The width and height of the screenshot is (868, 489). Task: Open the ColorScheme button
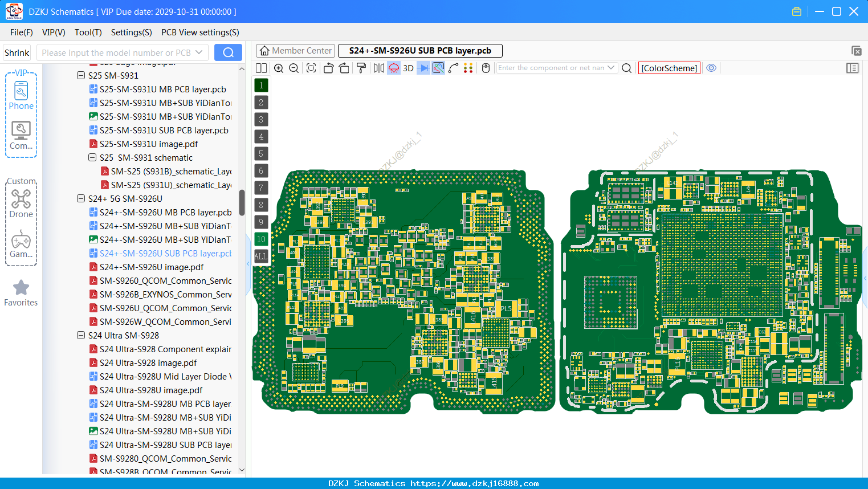(x=669, y=68)
